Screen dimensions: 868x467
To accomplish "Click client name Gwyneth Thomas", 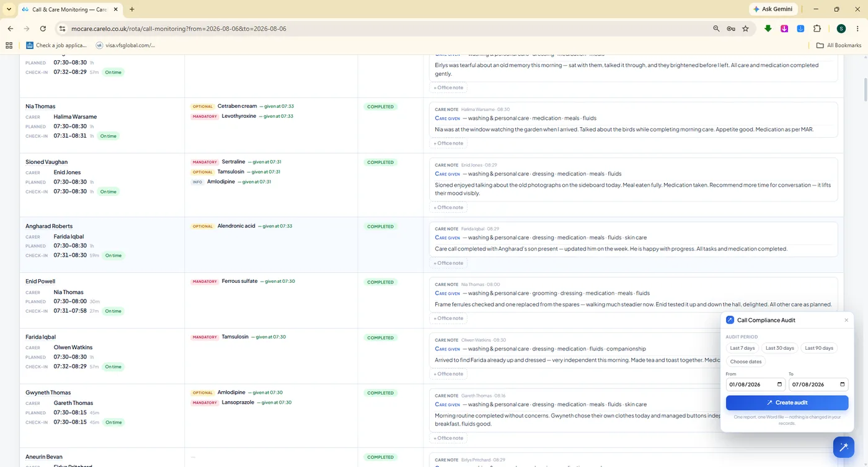I will click(x=48, y=393).
